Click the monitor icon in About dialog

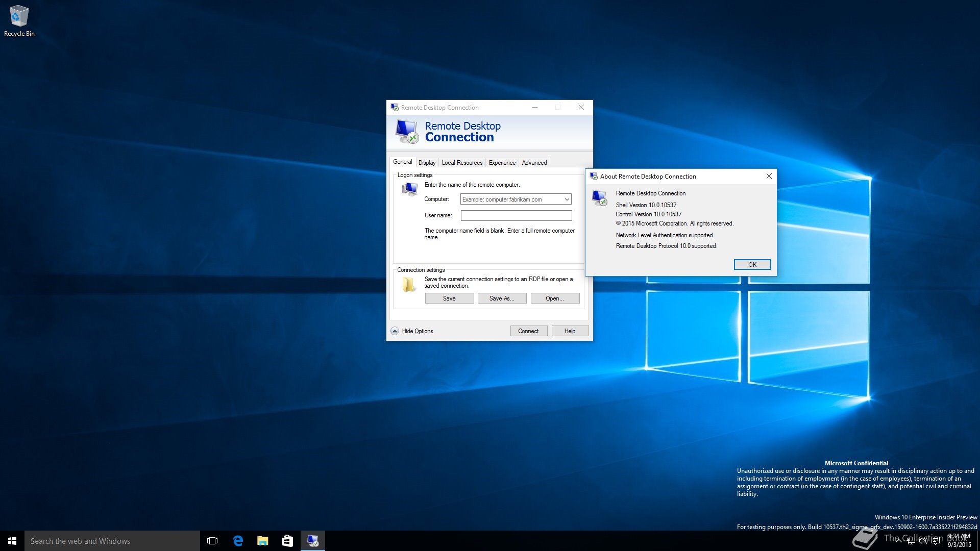click(x=600, y=198)
